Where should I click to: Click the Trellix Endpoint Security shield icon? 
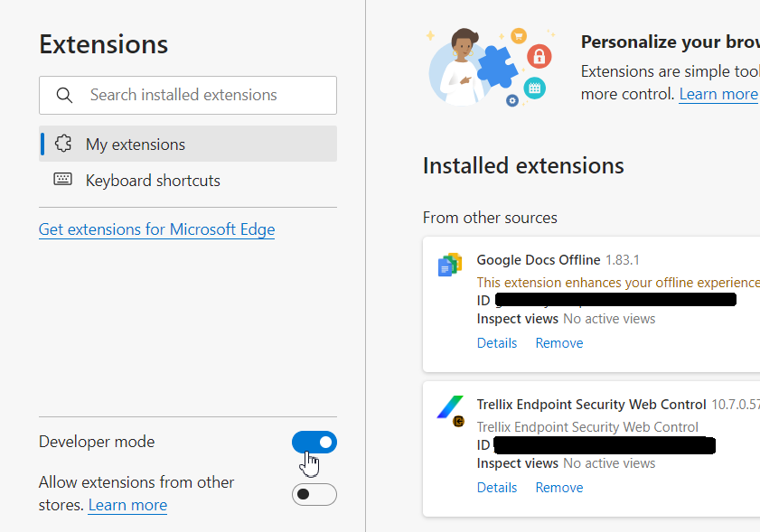[x=451, y=408]
